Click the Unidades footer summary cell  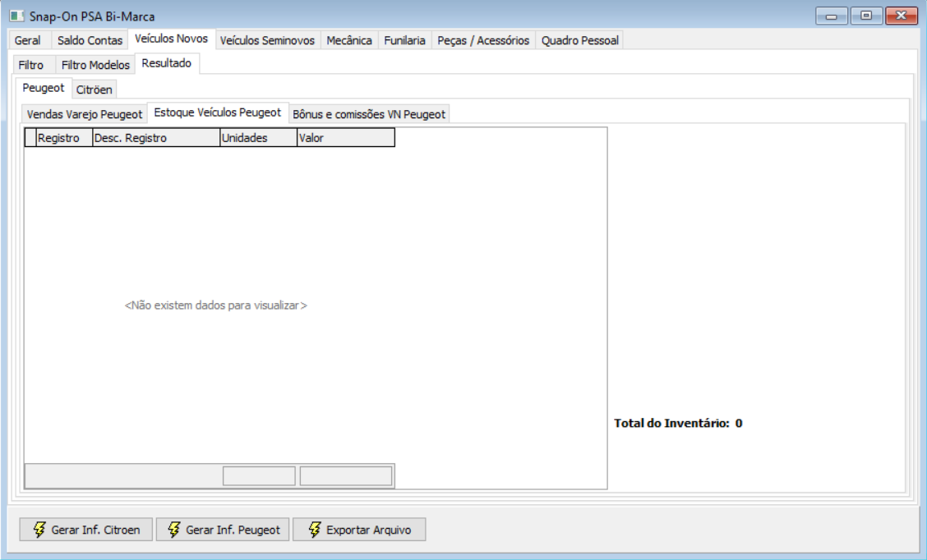pyautogui.click(x=259, y=476)
